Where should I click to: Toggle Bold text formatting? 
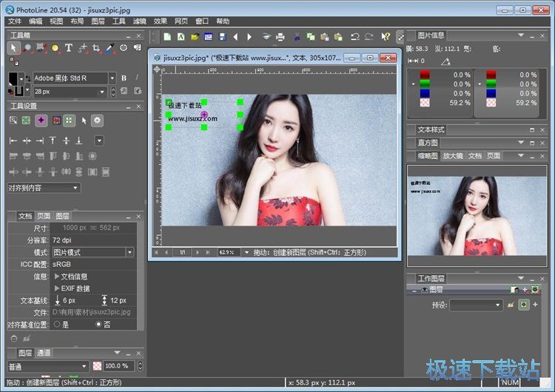[x=124, y=78]
